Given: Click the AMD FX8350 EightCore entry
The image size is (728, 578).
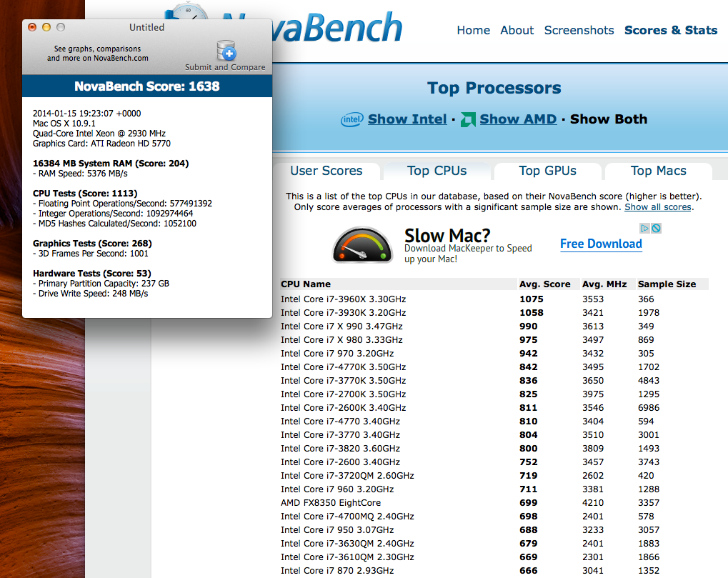Looking at the screenshot, I should (x=331, y=503).
